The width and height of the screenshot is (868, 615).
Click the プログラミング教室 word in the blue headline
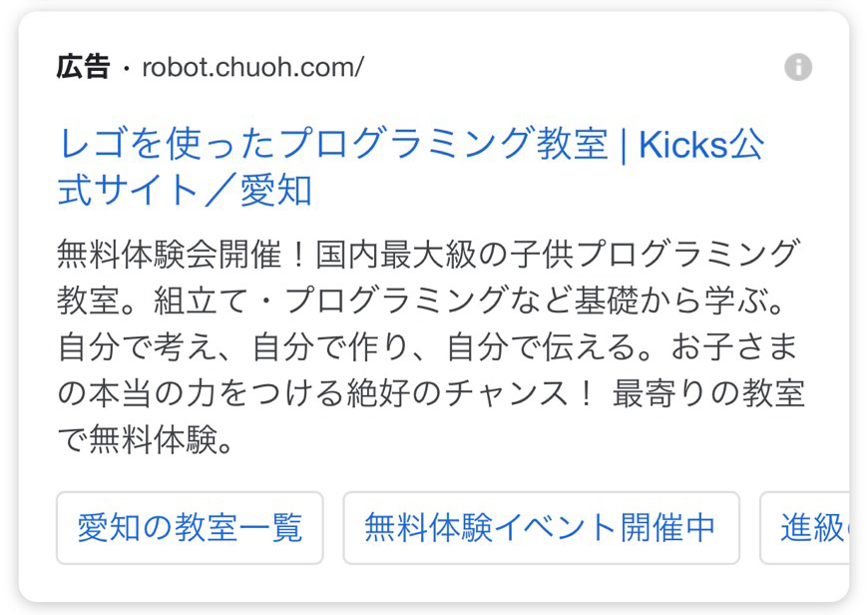click(x=443, y=145)
